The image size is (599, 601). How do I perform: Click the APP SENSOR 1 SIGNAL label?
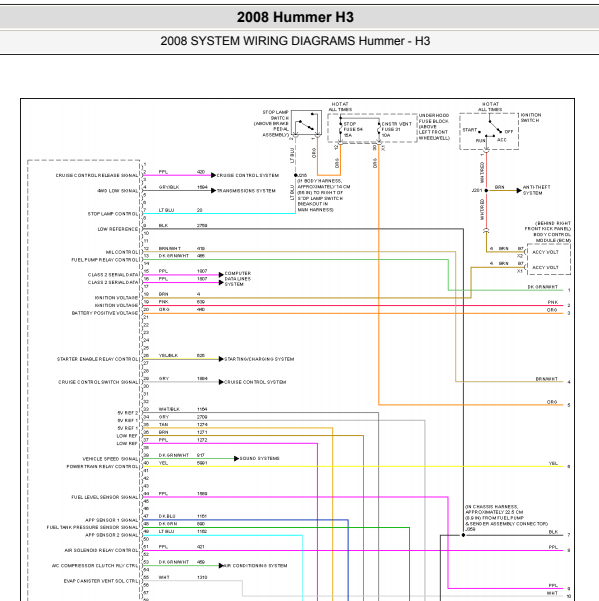click(x=112, y=520)
